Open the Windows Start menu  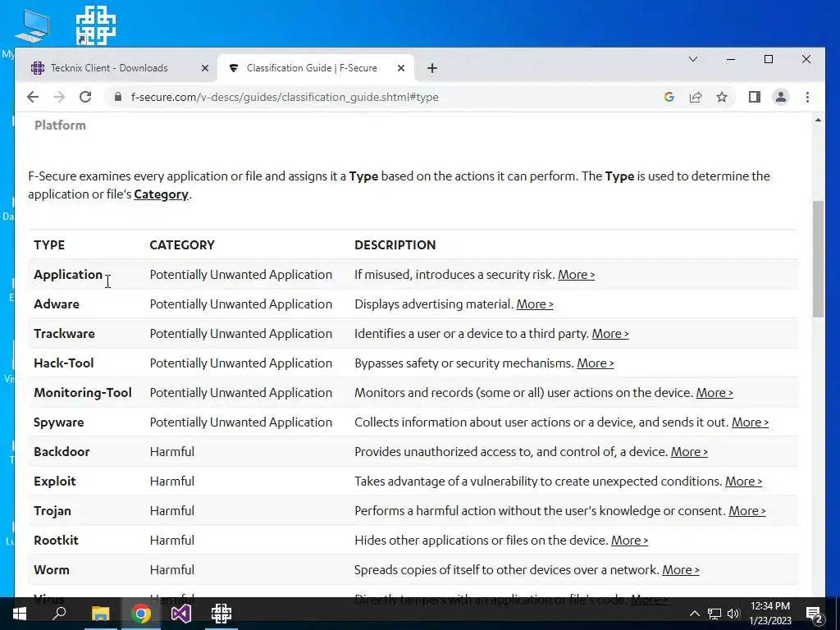(x=20, y=613)
